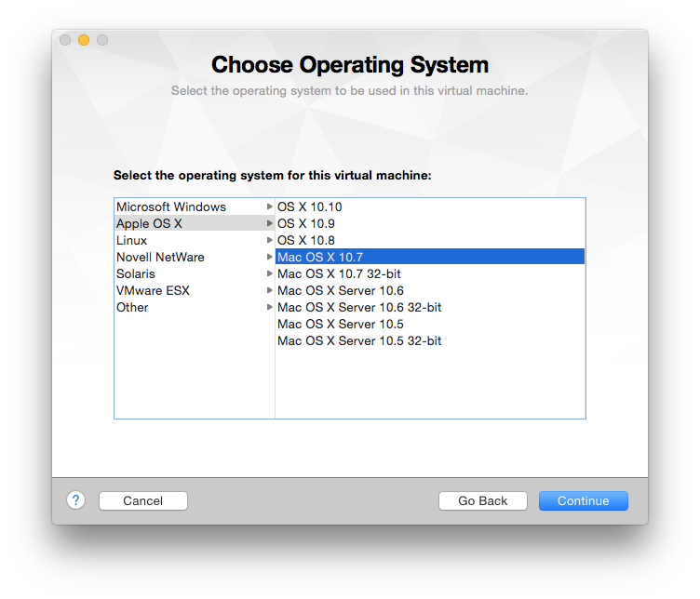This screenshot has height=599, width=700.
Task: Select Apple OS X category
Action: pyautogui.click(x=195, y=223)
